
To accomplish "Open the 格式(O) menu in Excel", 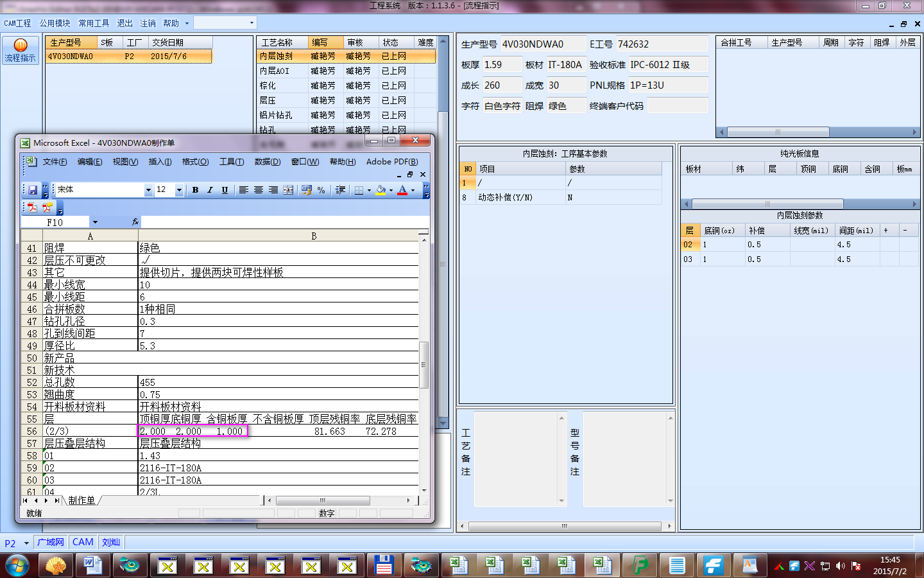I will point(195,162).
